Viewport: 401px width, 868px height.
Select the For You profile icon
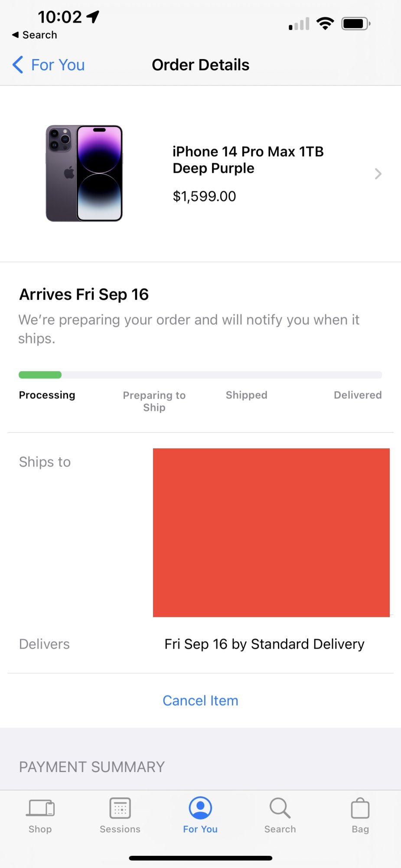(x=200, y=808)
